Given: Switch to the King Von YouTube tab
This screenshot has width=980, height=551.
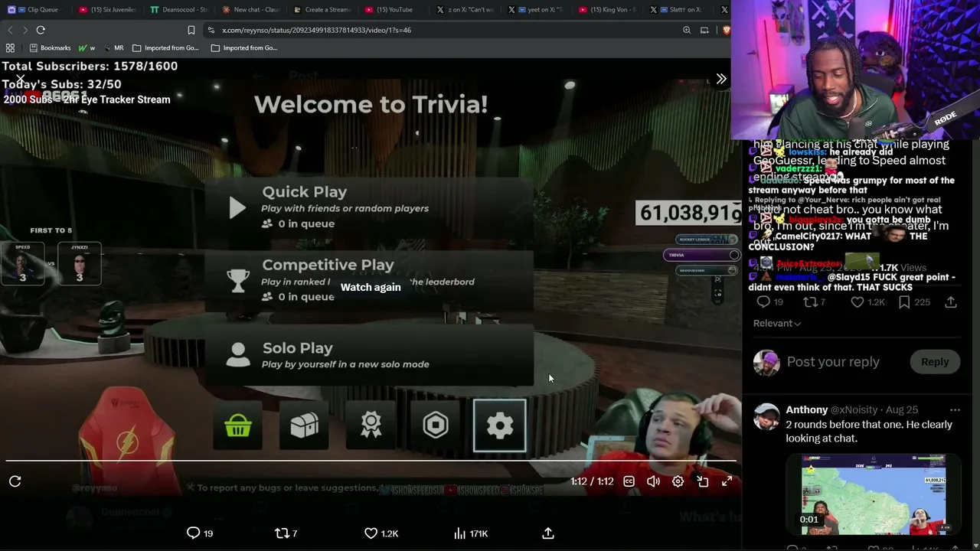Looking at the screenshot, I should [x=609, y=10].
